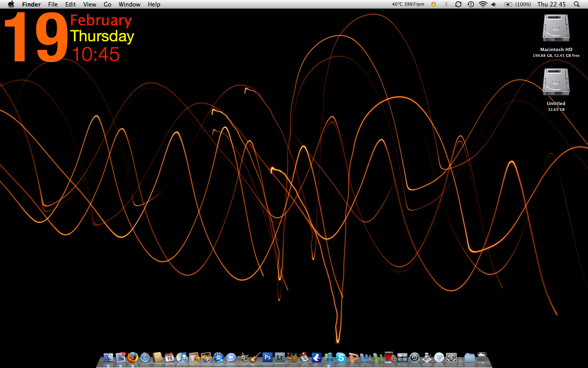Image resolution: width=588 pixels, height=368 pixels.
Task: Launch Lightroom Lr icon
Action: point(280,358)
